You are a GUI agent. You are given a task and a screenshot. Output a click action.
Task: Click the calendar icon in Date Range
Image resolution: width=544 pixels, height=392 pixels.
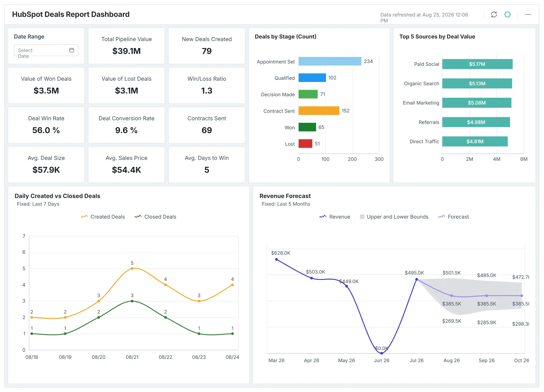pyautogui.click(x=71, y=50)
